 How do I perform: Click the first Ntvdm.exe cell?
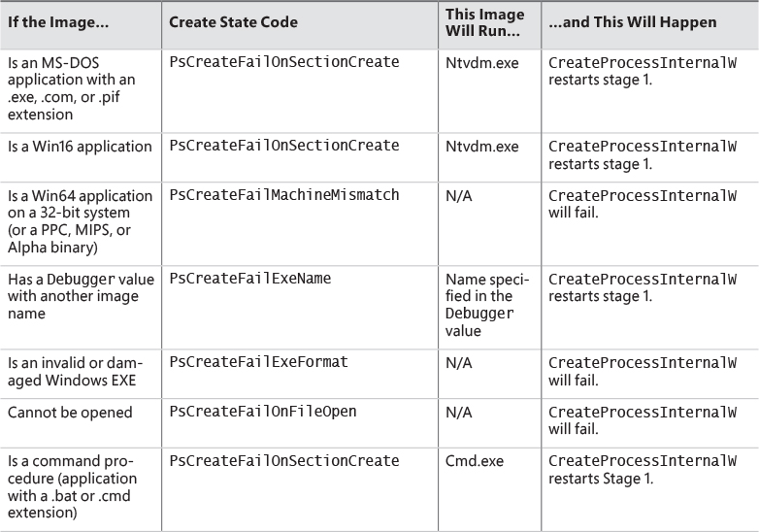pyautogui.click(x=481, y=63)
